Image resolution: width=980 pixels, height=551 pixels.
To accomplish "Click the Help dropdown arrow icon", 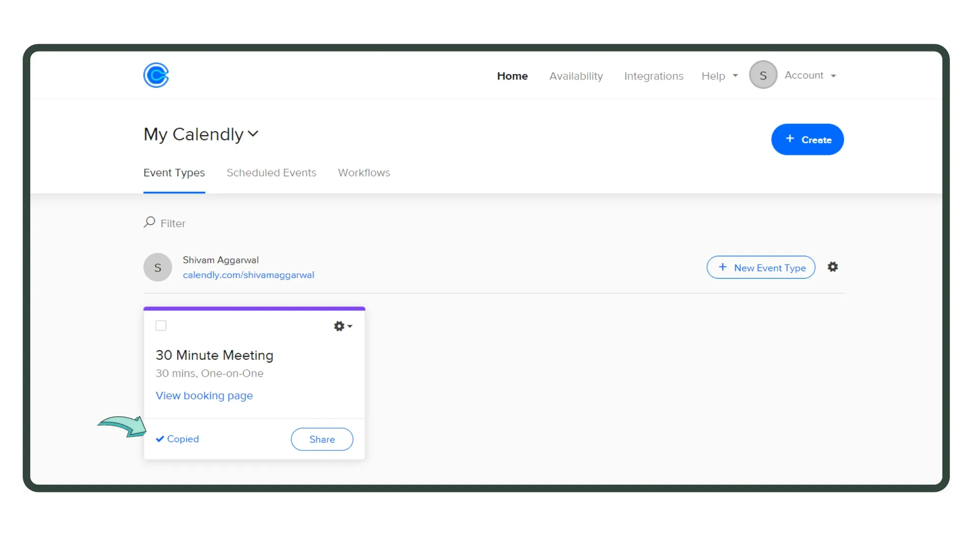I will click(x=735, y=75).
